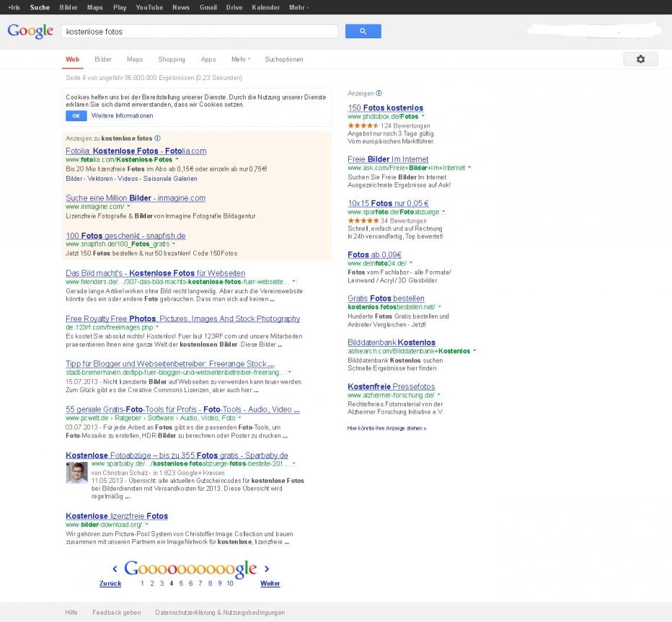Screen dimensions: 672x622
Task: Open Drive from top bar
Action: point(234,7)
